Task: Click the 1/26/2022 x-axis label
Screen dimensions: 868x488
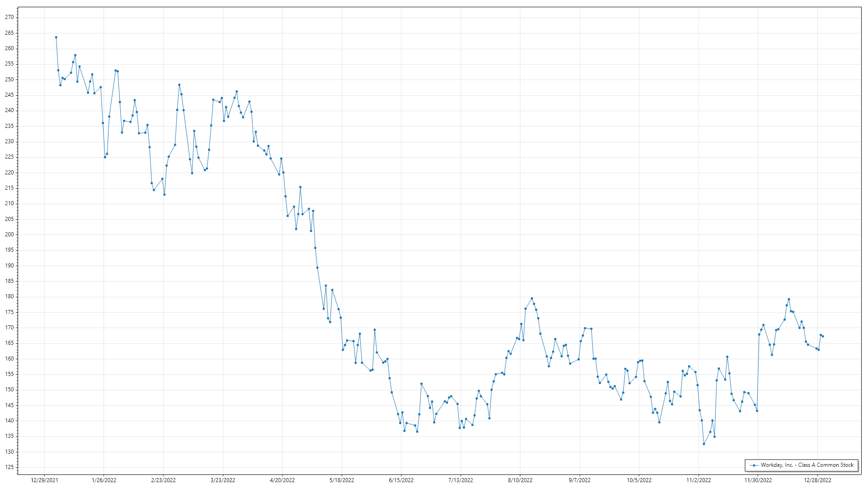Action: coord(104,480)
